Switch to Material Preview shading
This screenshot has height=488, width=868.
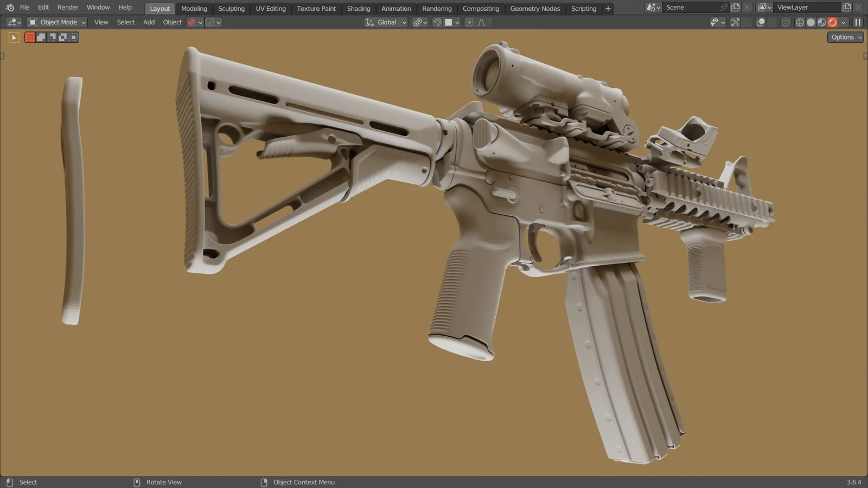tap(821, 22)
